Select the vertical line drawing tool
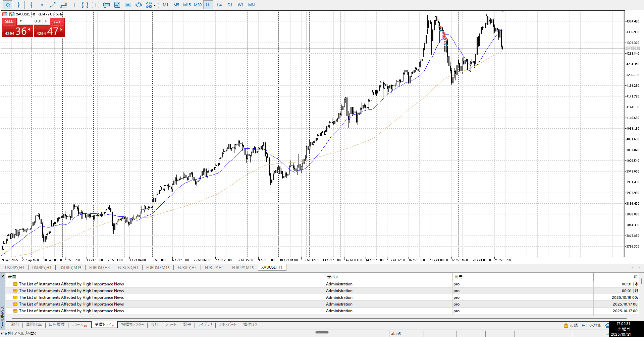This screenshot has width=644, height=337. (31, 5)
